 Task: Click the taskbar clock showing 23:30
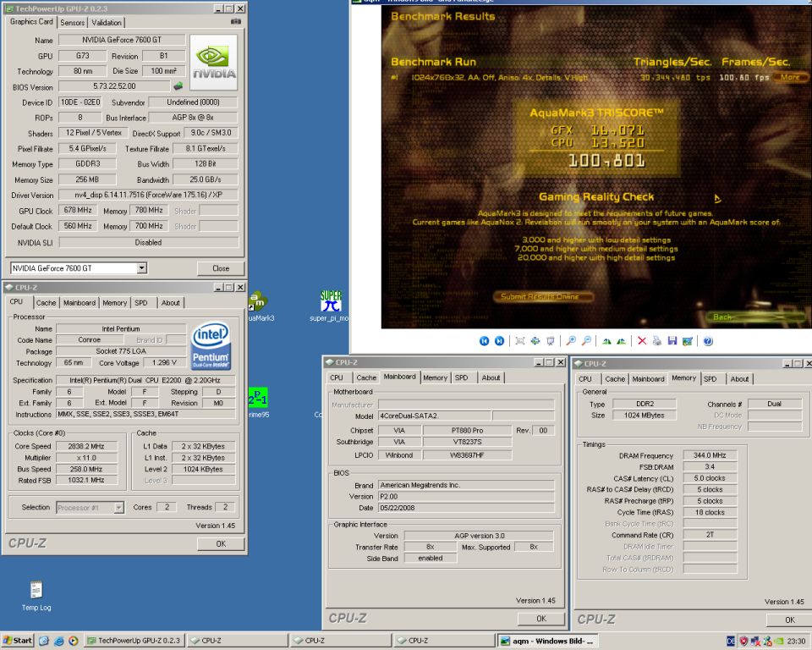pyautogui.click(x=797, y=642)
